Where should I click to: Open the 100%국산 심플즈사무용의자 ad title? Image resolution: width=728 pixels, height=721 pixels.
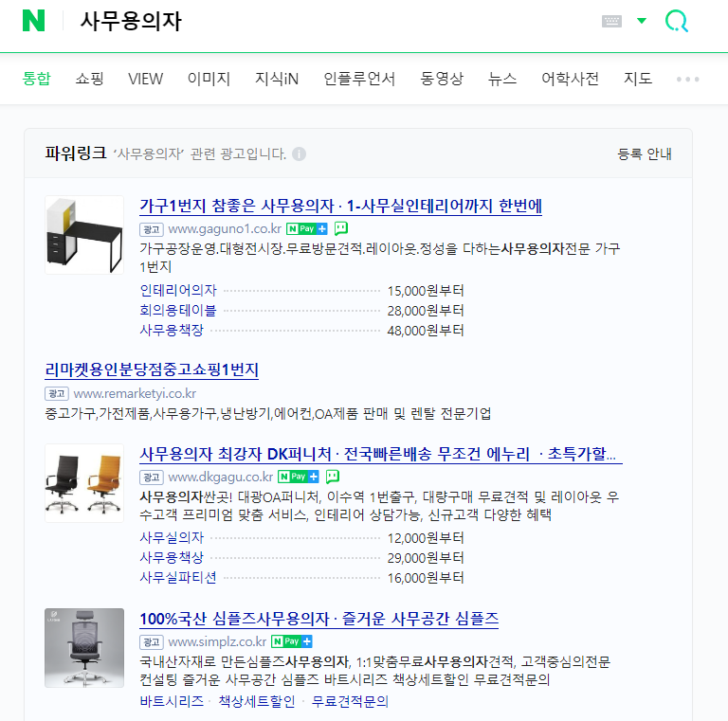(318, 619)
